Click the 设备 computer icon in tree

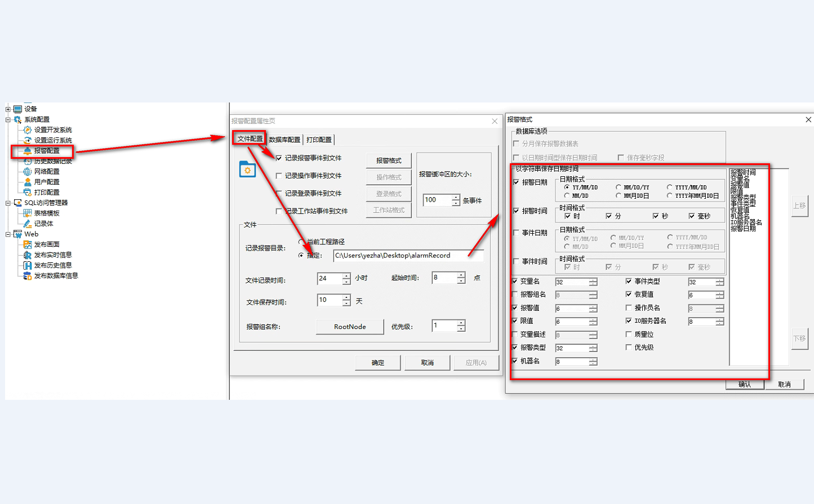[17, 109]
